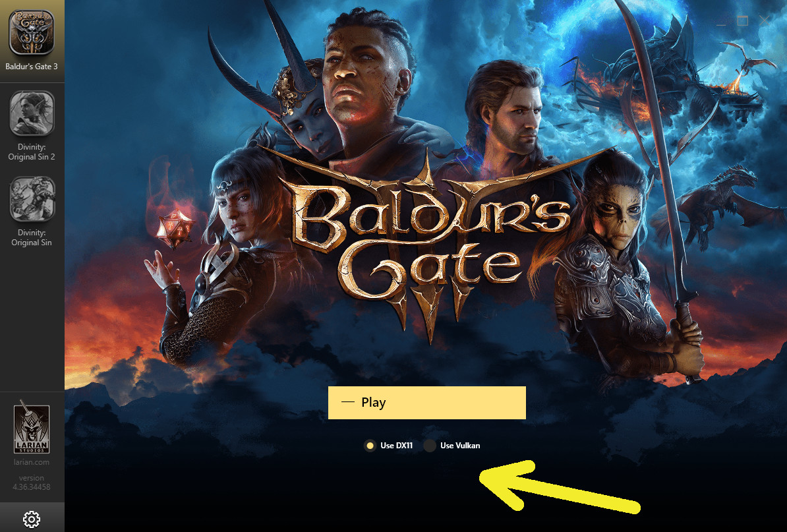Choose the Divinity: Original Sin game icon
This screenshot has height=532, width=787.
tap(32, 199)
